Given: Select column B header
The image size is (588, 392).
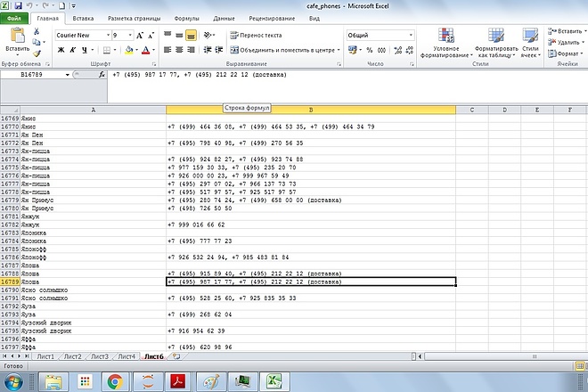Looking at the screenshot, I should point(311,110).
